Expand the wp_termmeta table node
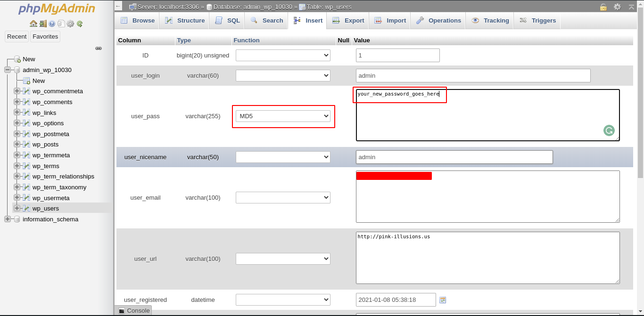This screenshot has height=316, width=644. pos(17,155)
